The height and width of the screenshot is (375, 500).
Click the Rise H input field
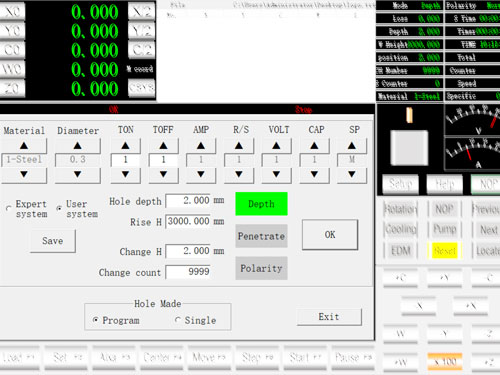188,221
